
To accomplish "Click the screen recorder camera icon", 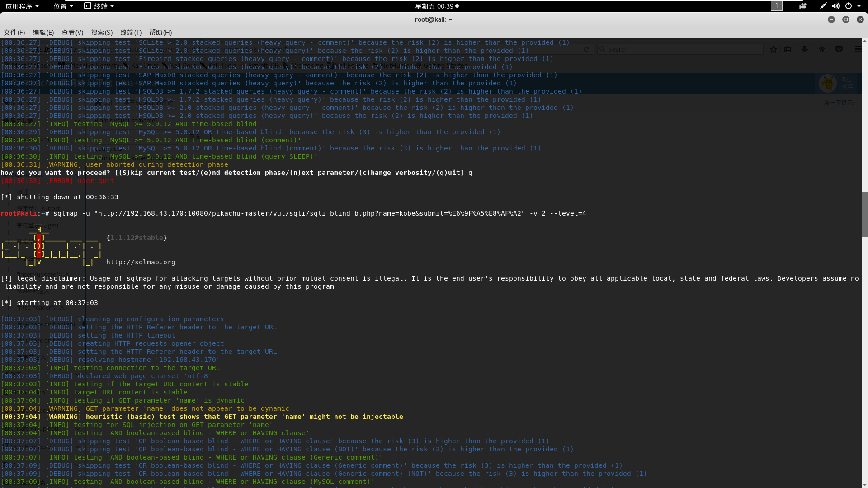I will pyautogui.click(x=803, y=6).
